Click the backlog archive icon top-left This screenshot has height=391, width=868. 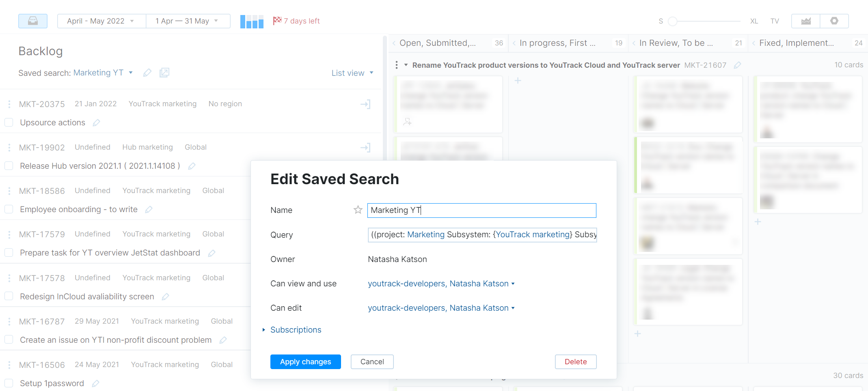coord(33,21)
